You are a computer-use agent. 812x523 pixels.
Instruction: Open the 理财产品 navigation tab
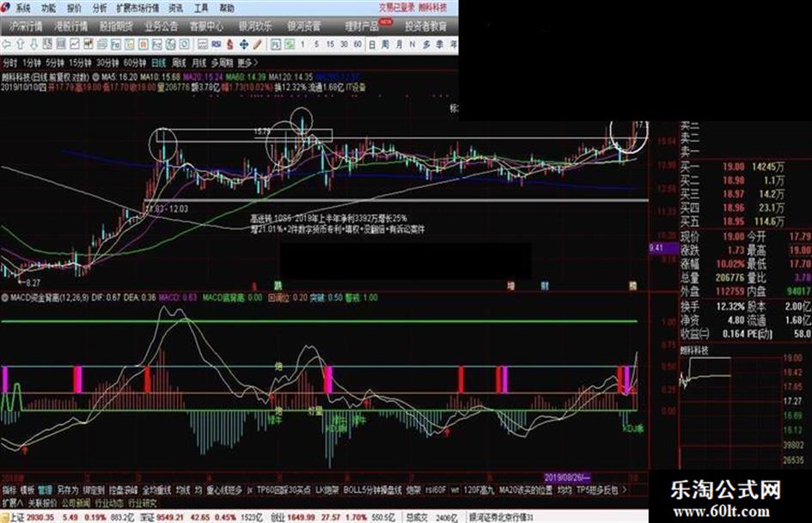click(x=362, y=26)
